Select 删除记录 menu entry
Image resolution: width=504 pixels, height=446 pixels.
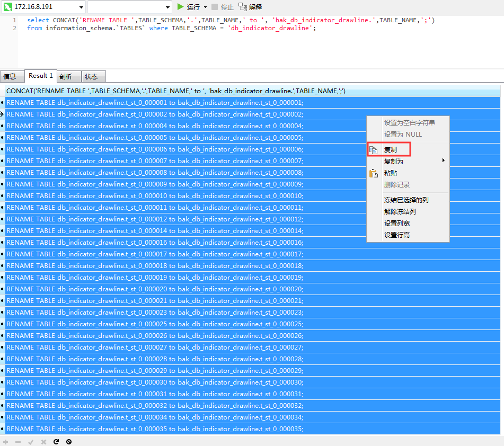[408, 185]
